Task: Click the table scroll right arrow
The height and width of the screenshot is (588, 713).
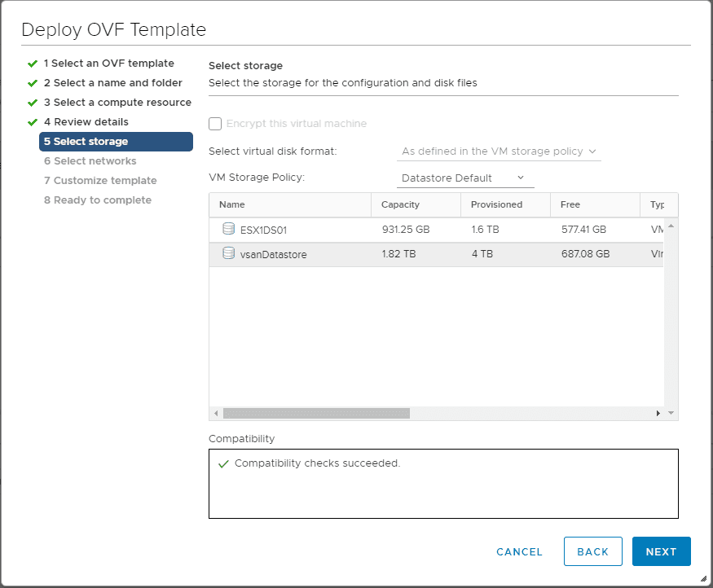Action: click(658, 414)
